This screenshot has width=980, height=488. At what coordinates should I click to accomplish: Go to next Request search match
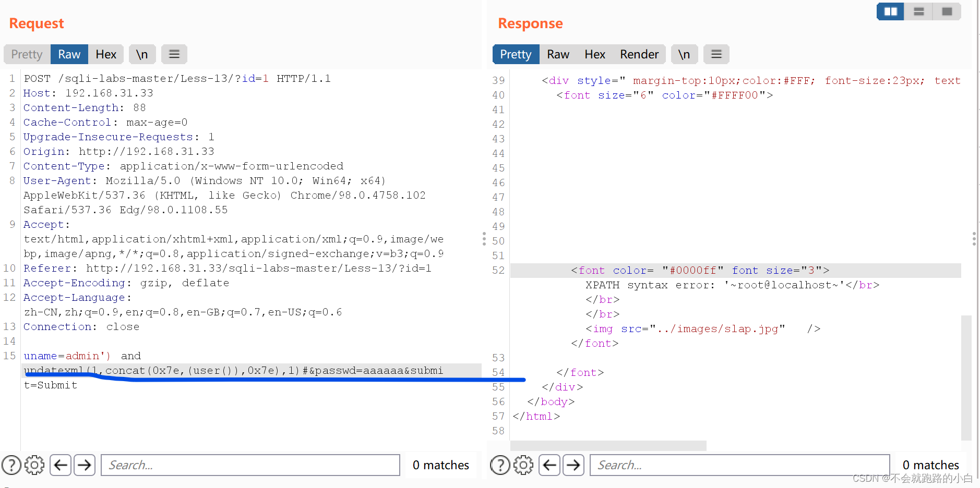click(85, 465)
